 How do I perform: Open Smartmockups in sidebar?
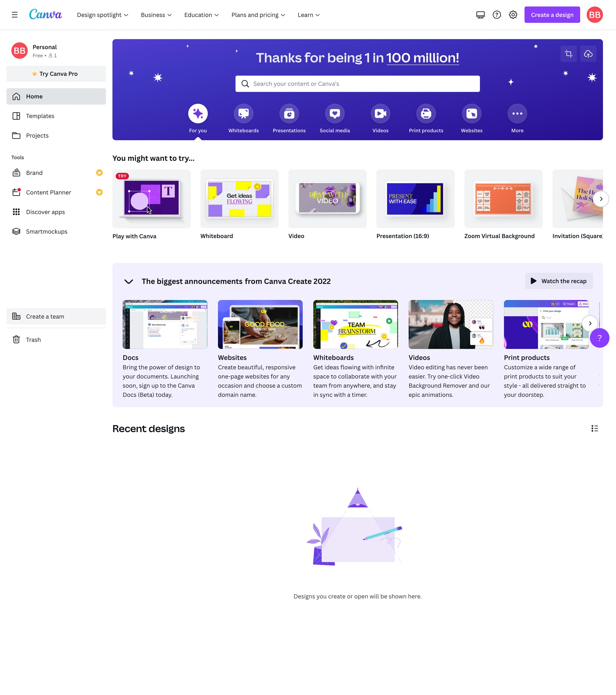[x=56, y=231]
